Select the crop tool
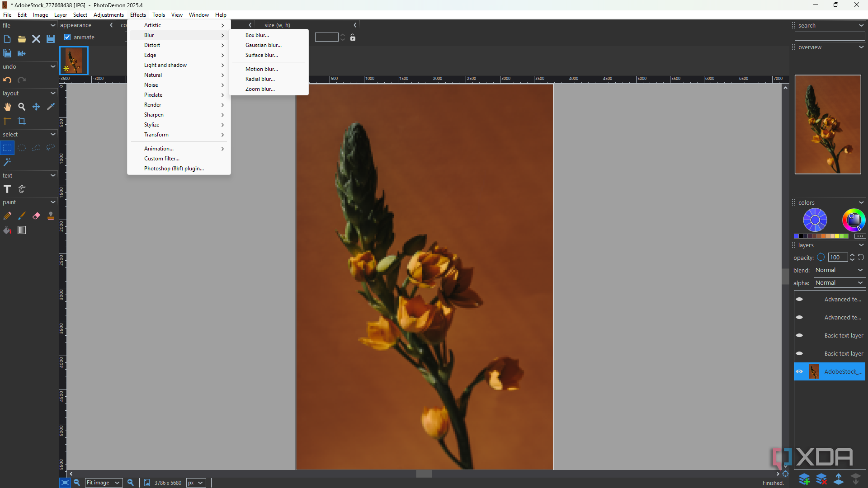The image size is (868, 488). click(x=22, y=121)
